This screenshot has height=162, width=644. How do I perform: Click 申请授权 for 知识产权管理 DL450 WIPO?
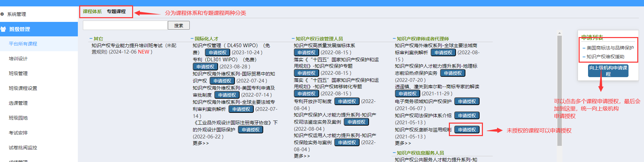218,53
